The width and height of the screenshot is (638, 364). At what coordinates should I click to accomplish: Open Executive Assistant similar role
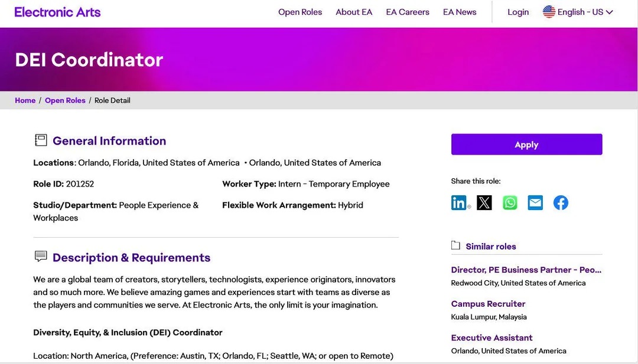pos(491,337)
